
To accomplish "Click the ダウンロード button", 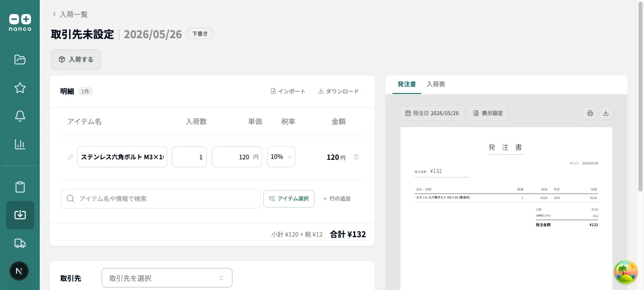I will click(339, 91).
